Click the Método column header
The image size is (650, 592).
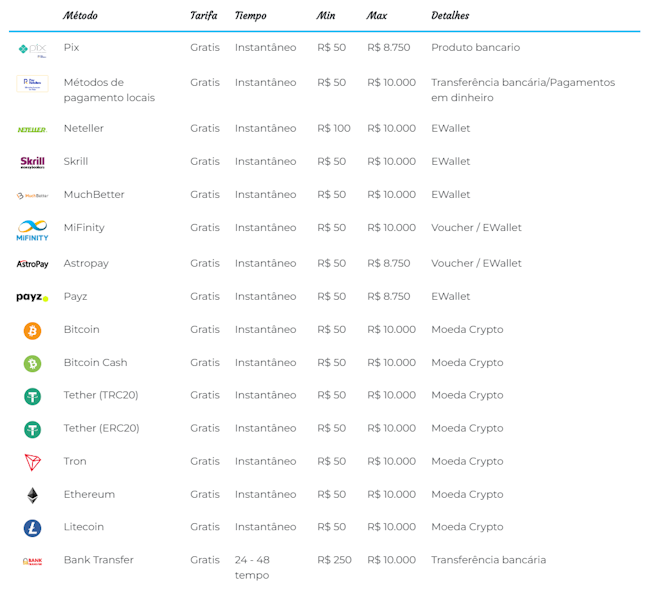[80, 16]
